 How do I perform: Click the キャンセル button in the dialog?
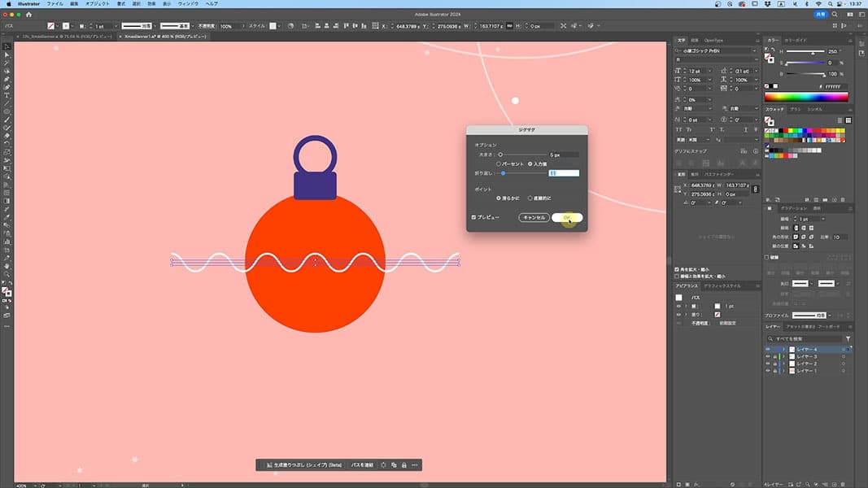coord(534,218)
